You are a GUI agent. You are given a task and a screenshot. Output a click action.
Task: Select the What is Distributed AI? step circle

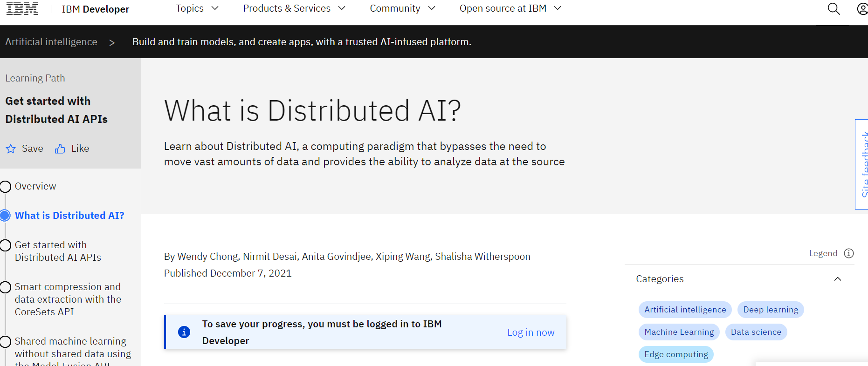[6, 216]
